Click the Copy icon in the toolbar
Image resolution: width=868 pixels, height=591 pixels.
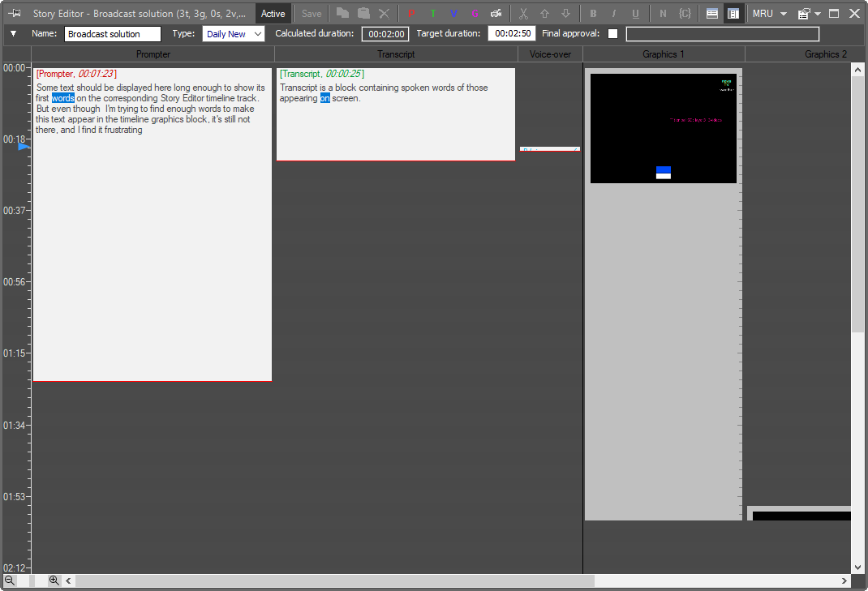click(342, 13)
